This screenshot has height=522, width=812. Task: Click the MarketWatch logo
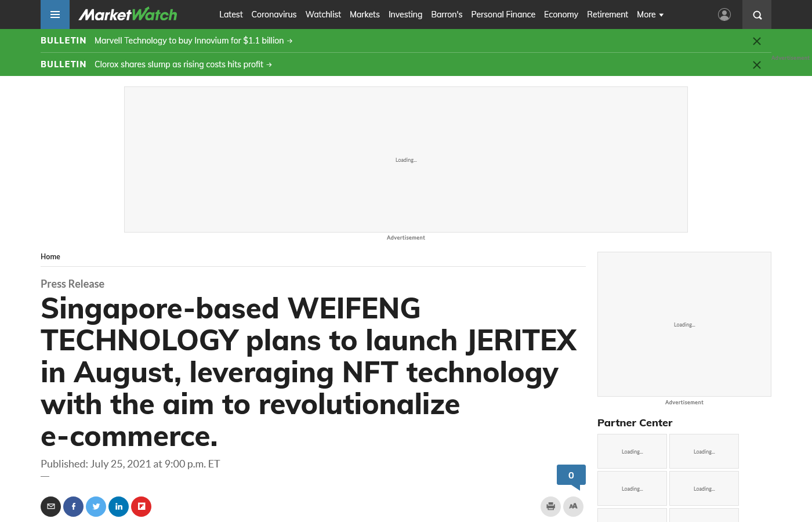point(128,14)
